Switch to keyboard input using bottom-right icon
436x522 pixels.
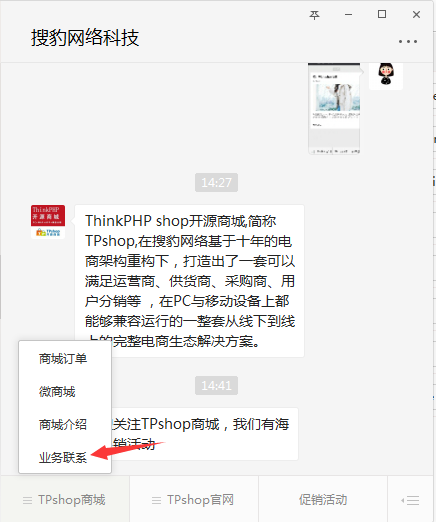410,500
